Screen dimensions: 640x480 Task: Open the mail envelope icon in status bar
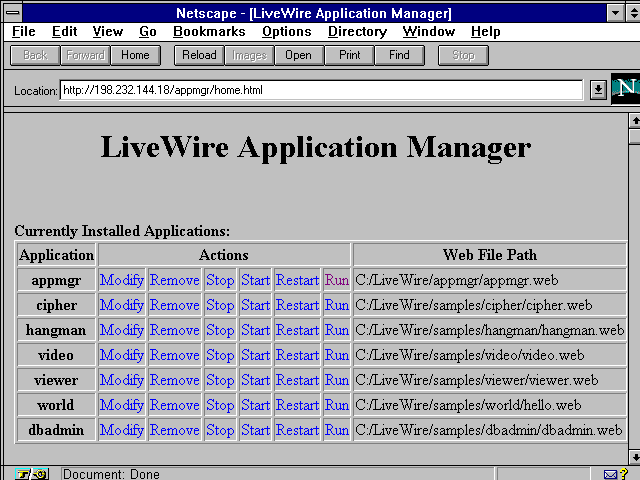coord(611,474)
